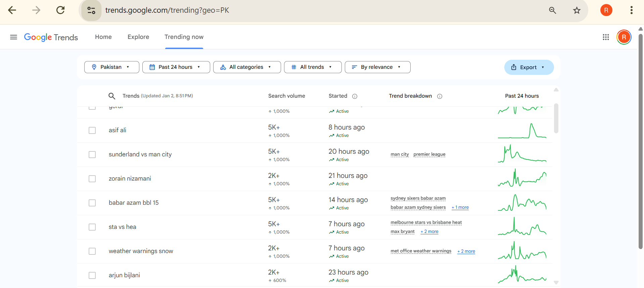Image resolution: width=644 pixels, height=288 pixels.
Task: Open the babar azam bbl 15 trend
Action: (x=134, y=203)
